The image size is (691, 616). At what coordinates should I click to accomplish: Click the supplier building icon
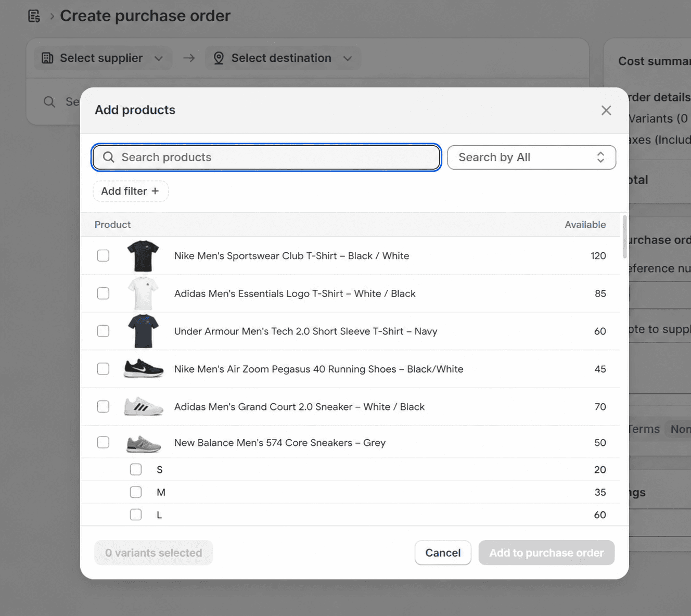[47, 58]
